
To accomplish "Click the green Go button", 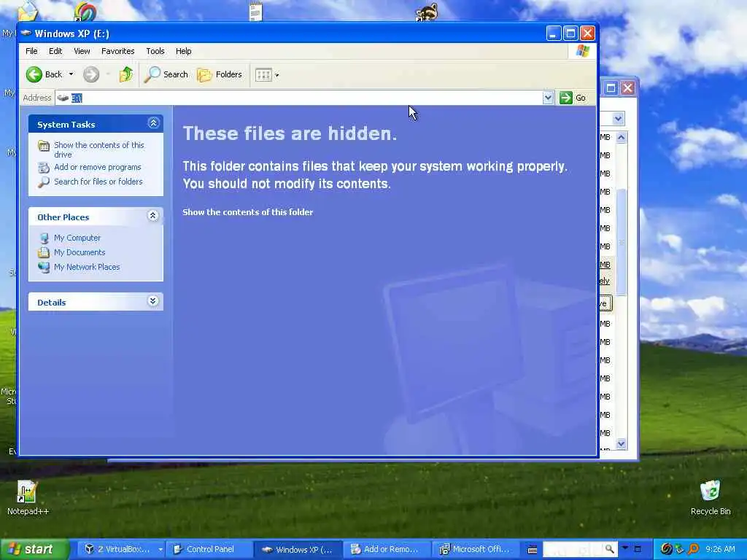I will (x=573, y=98).
